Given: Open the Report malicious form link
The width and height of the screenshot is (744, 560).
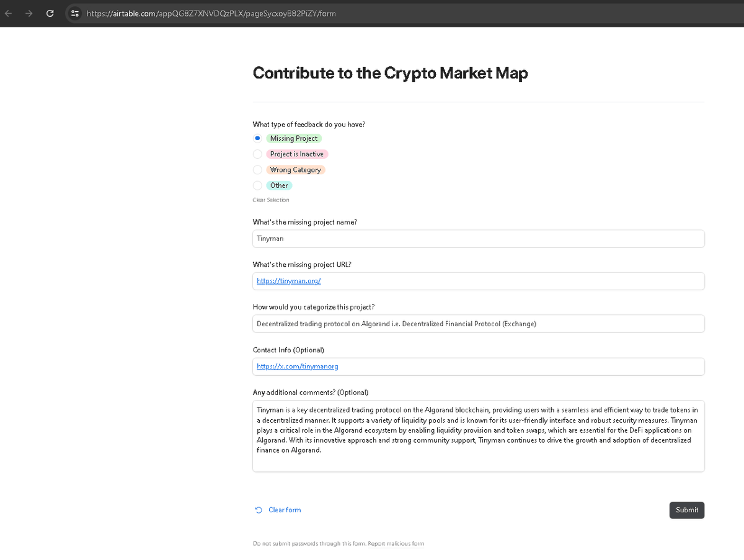Looking at the screenshot, I should tap(396, 544).
